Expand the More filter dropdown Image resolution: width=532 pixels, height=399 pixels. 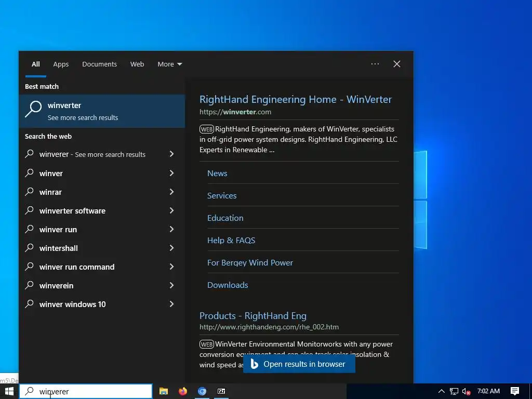click(x=170, y=64)
